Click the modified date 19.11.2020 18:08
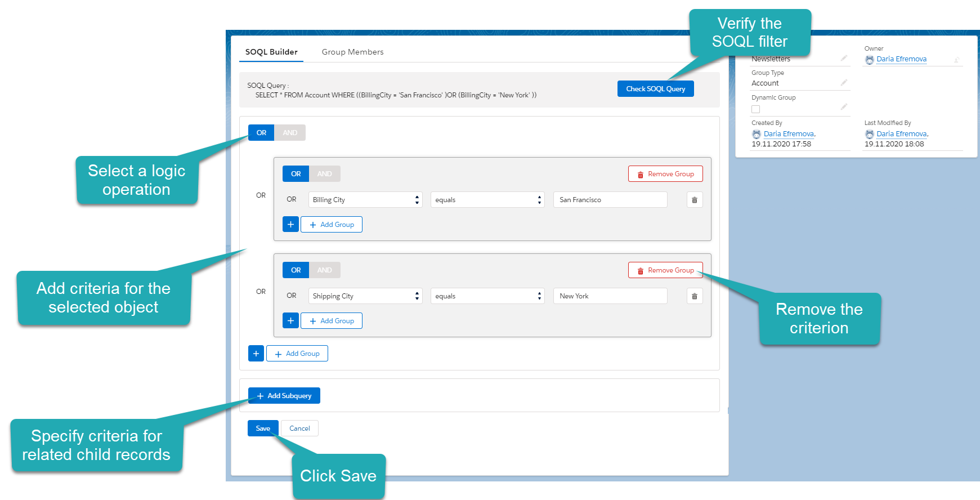The height and width of the screenshot is (500, 980). coord(894,144)
